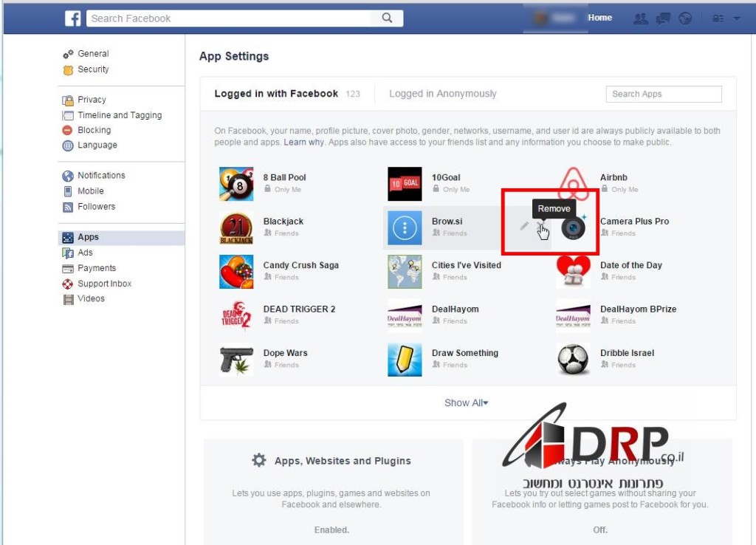The width and height of the screenshot is (756, 545).
Task: Select the Logged in with Facebook tab
Action: tap(276, 94)
